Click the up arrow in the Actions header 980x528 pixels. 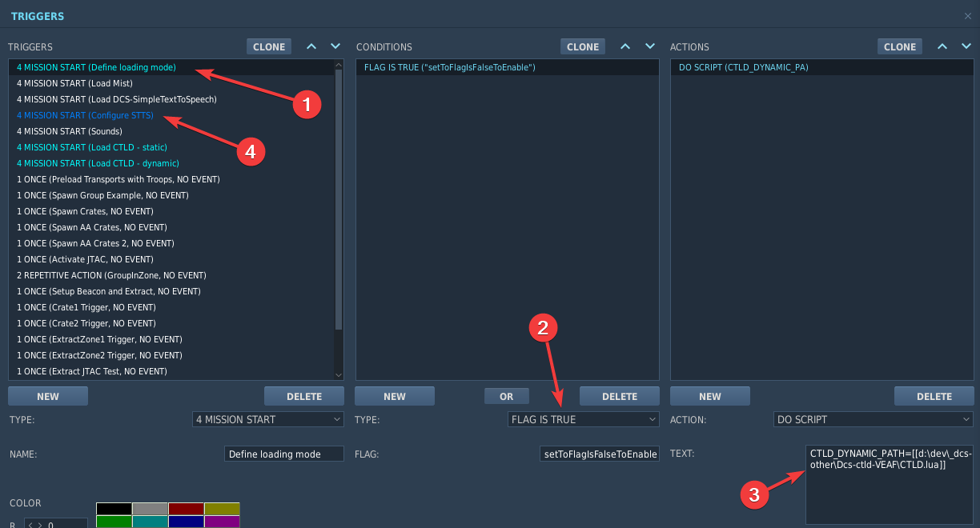(x=942, y=46)
